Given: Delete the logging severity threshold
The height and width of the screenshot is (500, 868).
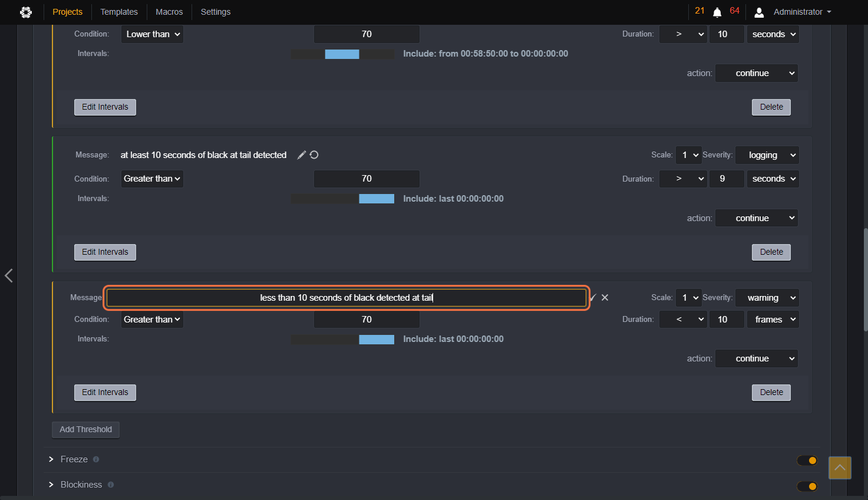Looking at the screenshot, I should [771, 252].
